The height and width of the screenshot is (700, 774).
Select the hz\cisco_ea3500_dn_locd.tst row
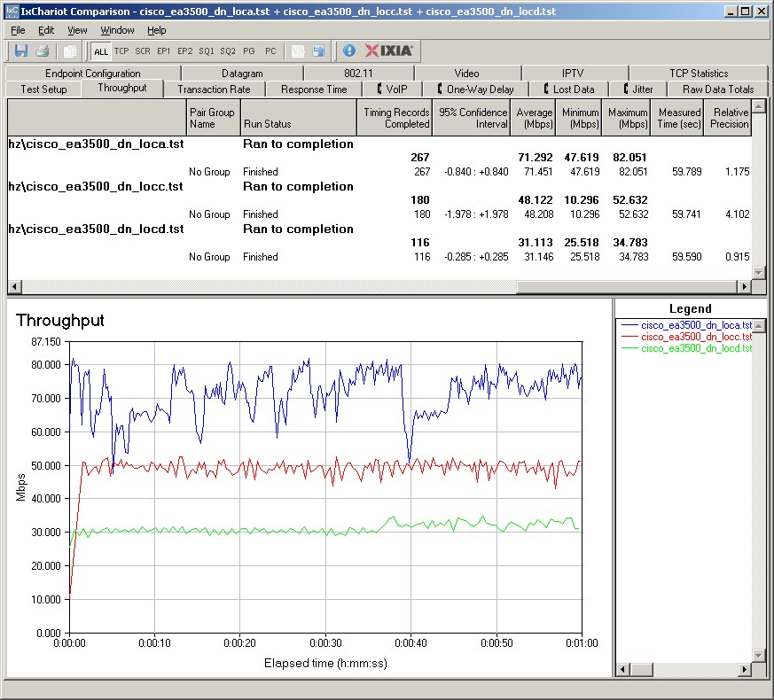coord(379,229)
